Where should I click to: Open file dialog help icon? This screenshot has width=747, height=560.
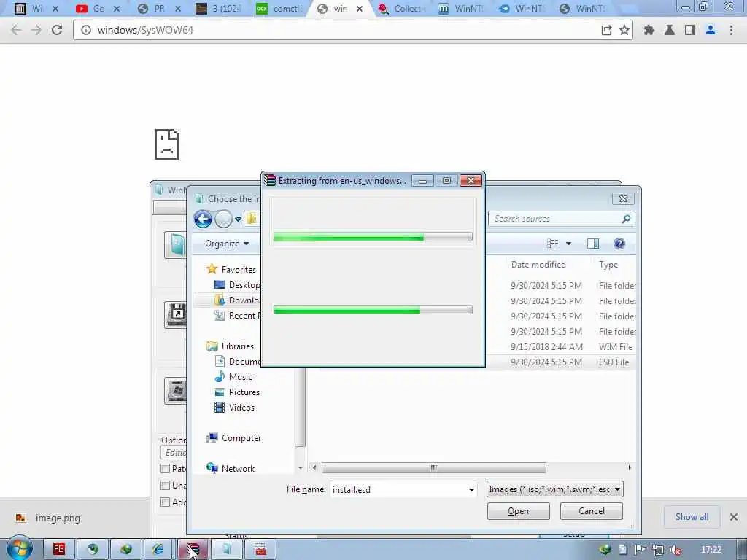(x=619, y=244)
